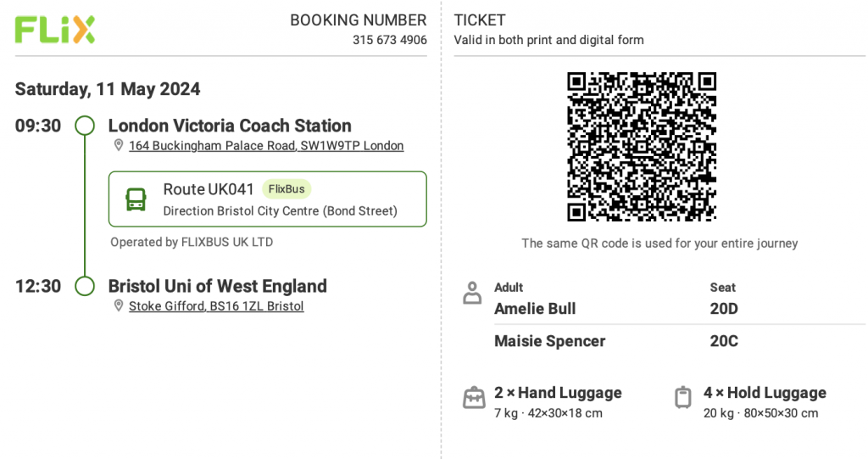Viewport: 868px width, 459px height.
Task: Click the passenger person icon
Action: pos(472,293)
